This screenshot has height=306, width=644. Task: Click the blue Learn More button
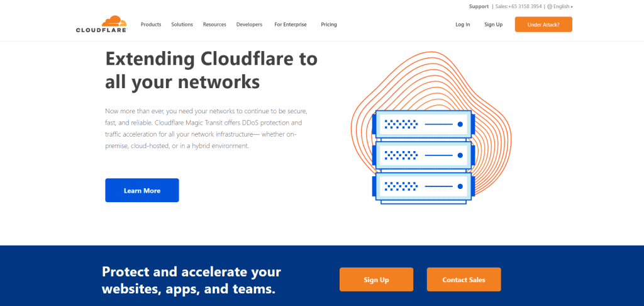coord(142,190)
